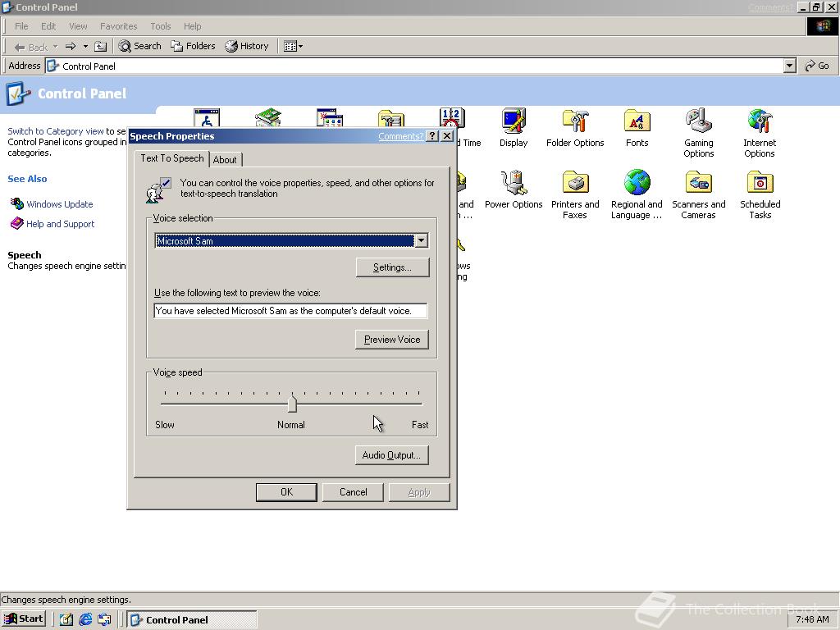Image resolution: width=840 pixels, height=630 pixels.
Task: Open the Back button history dropdown arrow
Action: click(x=55, y=47)
